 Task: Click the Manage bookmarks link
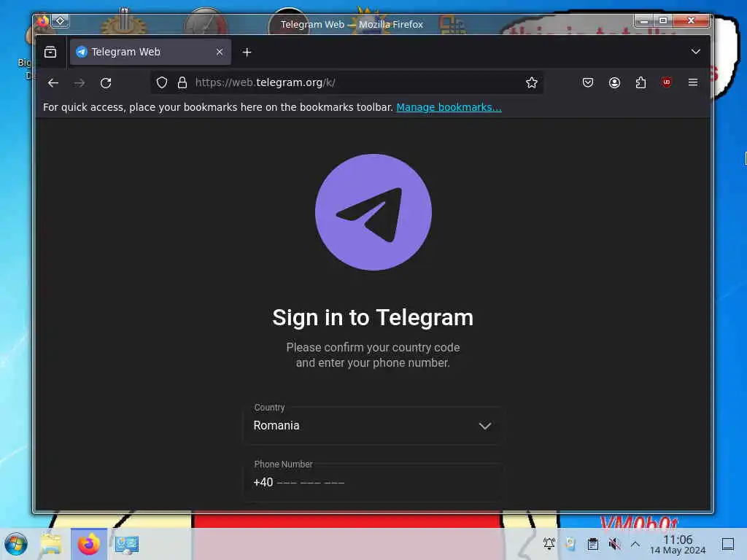point(449,108)
